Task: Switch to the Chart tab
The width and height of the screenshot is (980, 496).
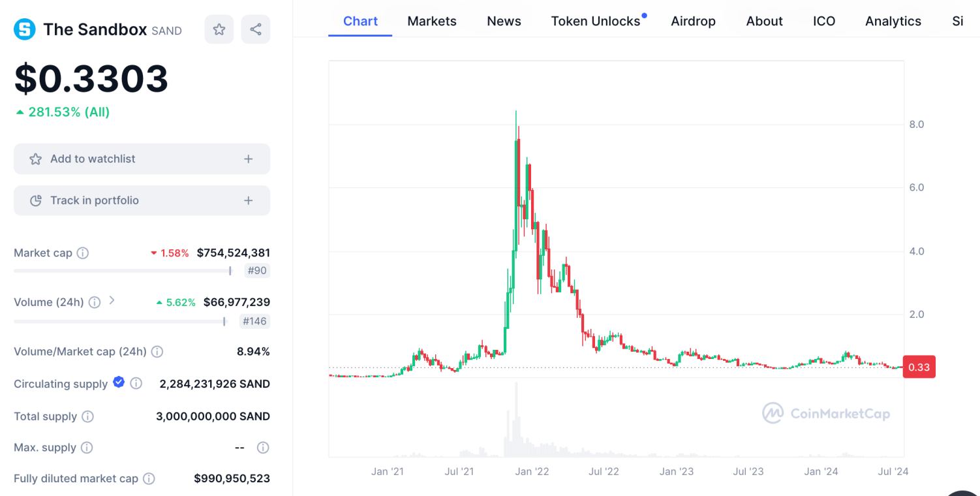Action: click(360, 21)
